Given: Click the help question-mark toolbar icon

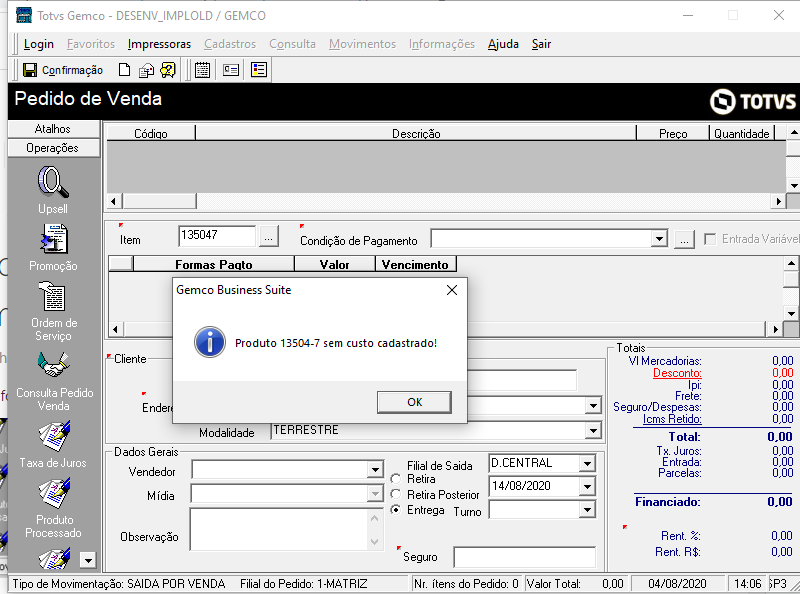Looking at the screenshot, I should coord(167,70).
